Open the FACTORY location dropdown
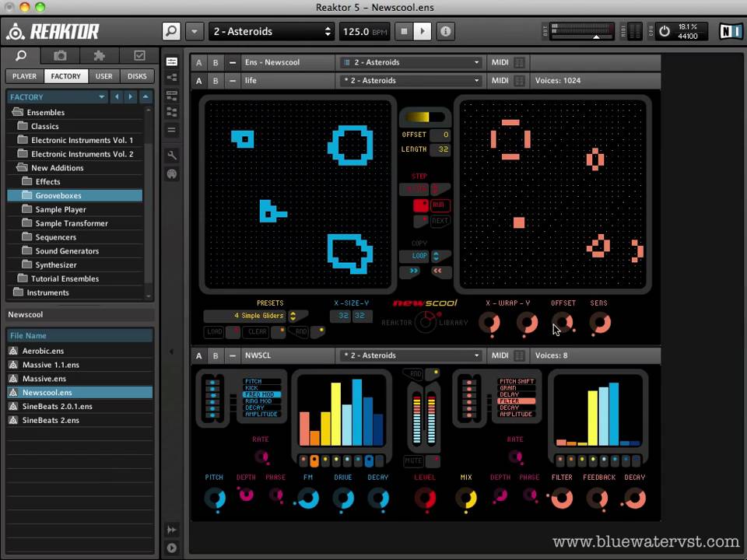The width and height of the screenshot is (747, 560). [x=57, y=97]
